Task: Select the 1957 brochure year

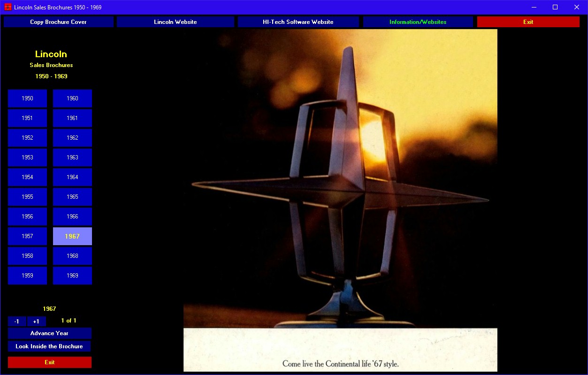Action: [x=27, y=236]
